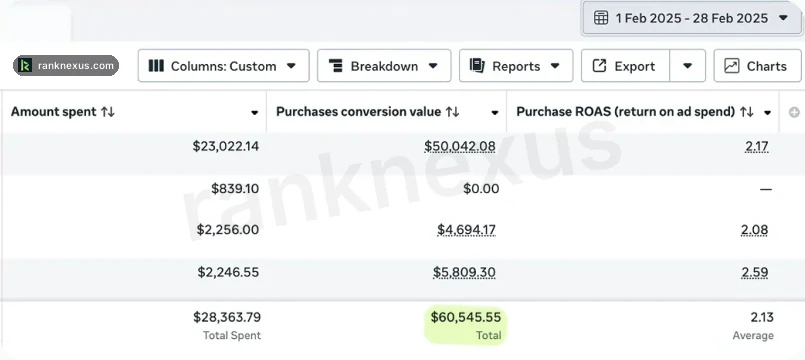
Task: Click the 2.08 ROAS value
Action: coord(755,230)
